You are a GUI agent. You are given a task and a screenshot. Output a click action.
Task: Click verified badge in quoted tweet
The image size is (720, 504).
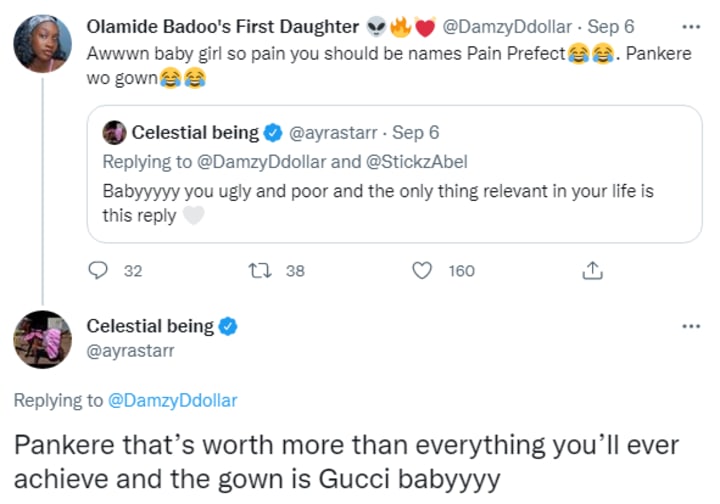pyautogui.click(x=276, y=133)
